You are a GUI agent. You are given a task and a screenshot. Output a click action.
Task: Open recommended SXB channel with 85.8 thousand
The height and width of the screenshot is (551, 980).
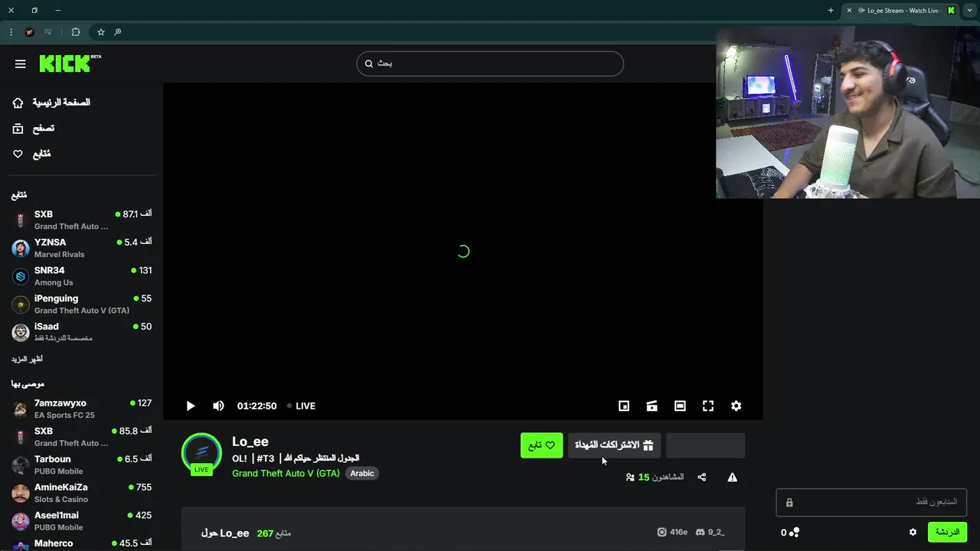pos(82,437)
